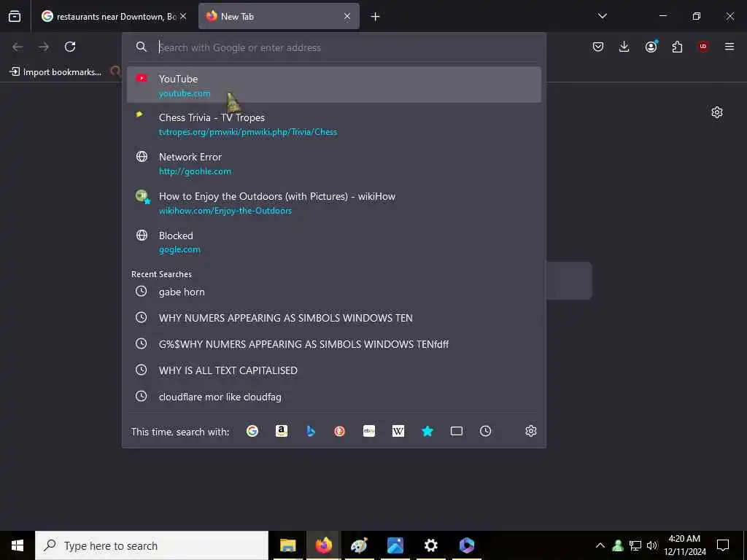
Task: Save page to Pocket
Action: click(598, 47)
